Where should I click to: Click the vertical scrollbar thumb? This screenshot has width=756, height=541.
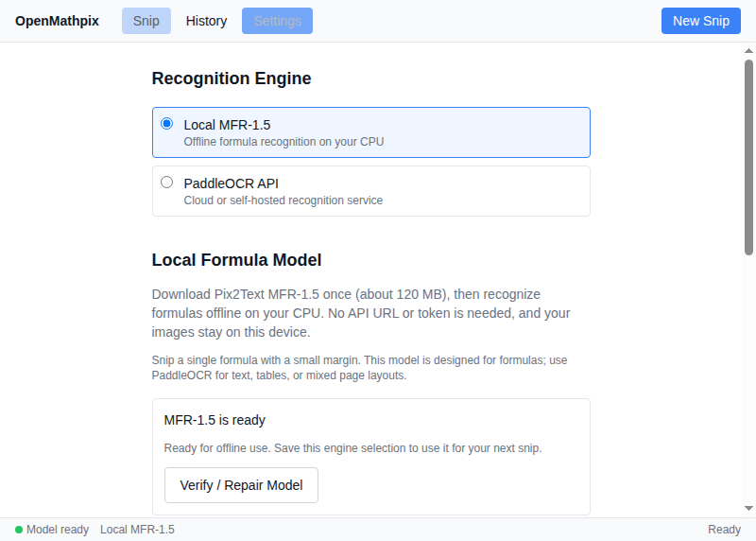pos(748,157)
